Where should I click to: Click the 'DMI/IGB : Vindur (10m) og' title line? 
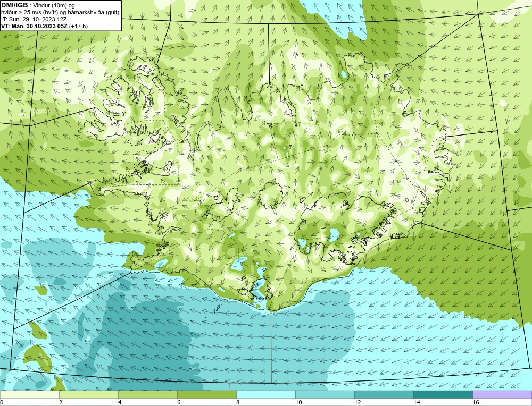38,5
